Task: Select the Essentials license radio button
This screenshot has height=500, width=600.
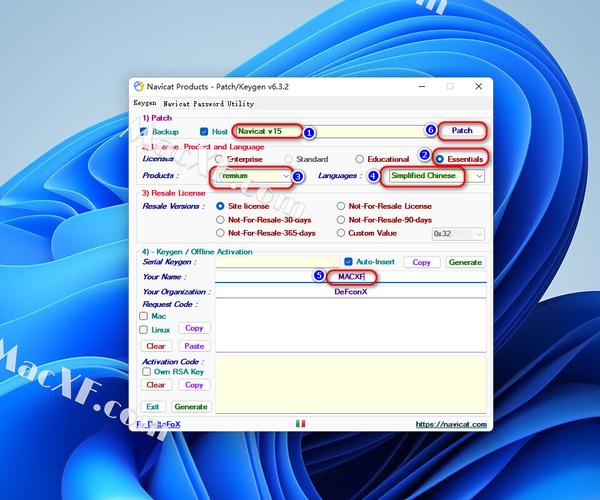Action: pyautogui.click(x=440, y=159)
